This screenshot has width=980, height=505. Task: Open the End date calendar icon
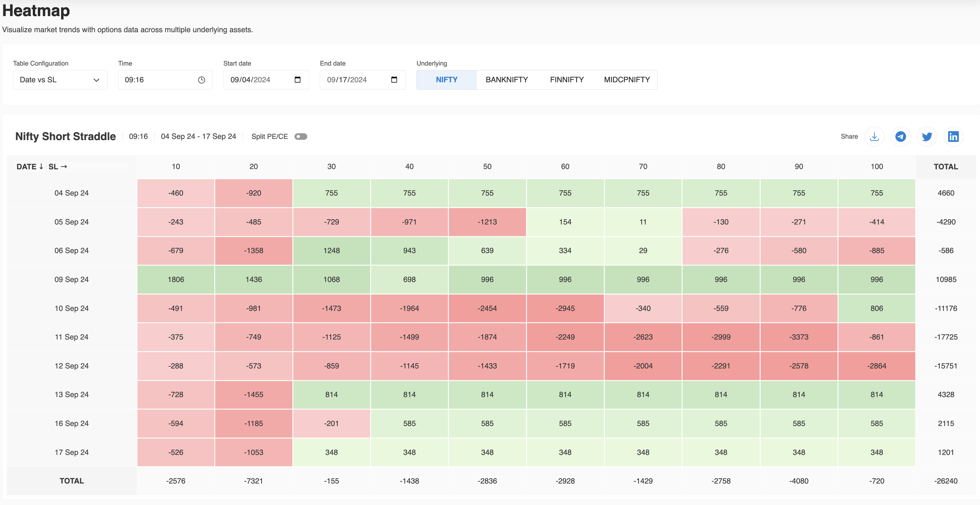(394, 80)
